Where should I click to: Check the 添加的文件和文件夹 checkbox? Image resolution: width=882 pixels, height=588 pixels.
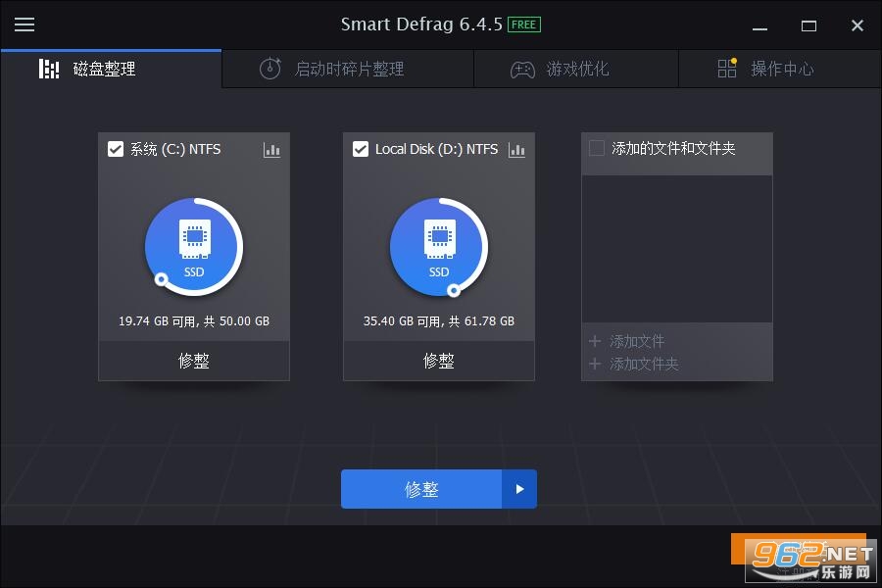click(596, 148)
